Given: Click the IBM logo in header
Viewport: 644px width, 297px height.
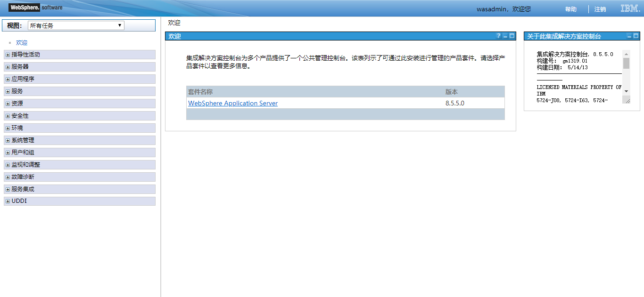Looking at the screenshot, I should click(630, 8).
